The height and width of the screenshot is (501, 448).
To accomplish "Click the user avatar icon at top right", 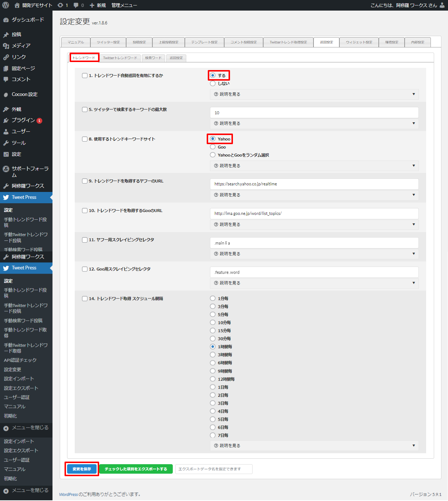I will coord(442,5).
